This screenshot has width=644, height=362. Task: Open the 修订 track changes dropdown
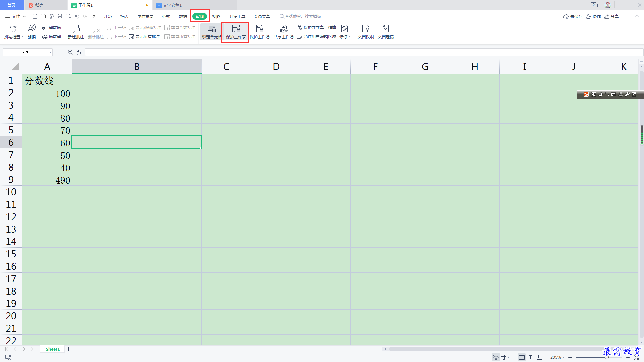[345, 32]
